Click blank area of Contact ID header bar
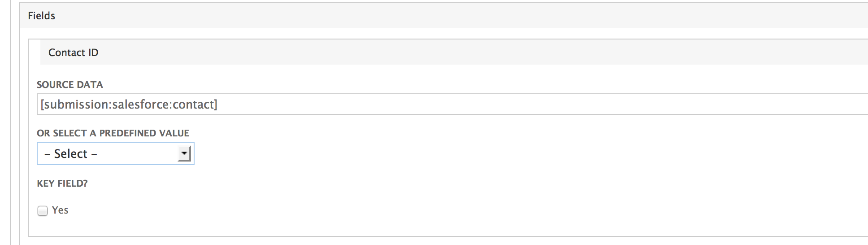Screen dimensions: 868x245 click(448, 53)
